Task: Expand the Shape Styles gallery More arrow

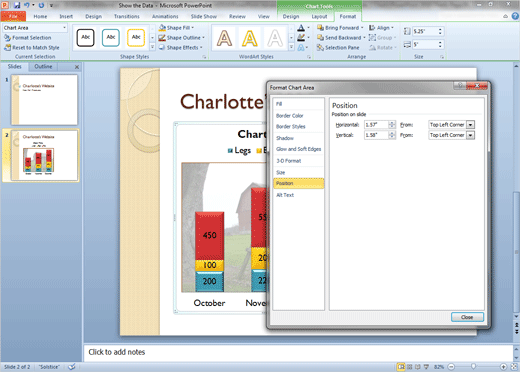Action: 152,47
